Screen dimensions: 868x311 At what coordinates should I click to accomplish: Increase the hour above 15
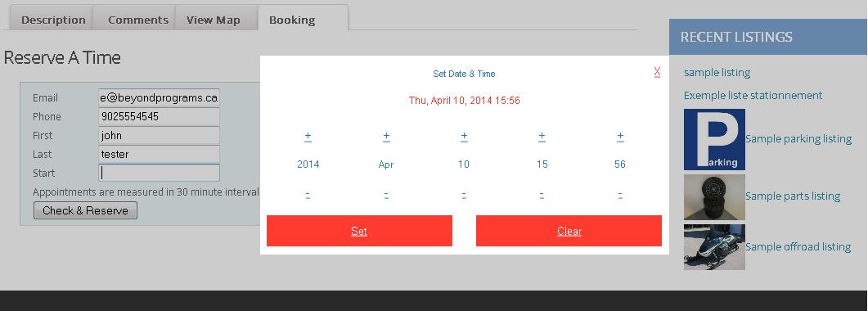(542, 136)
